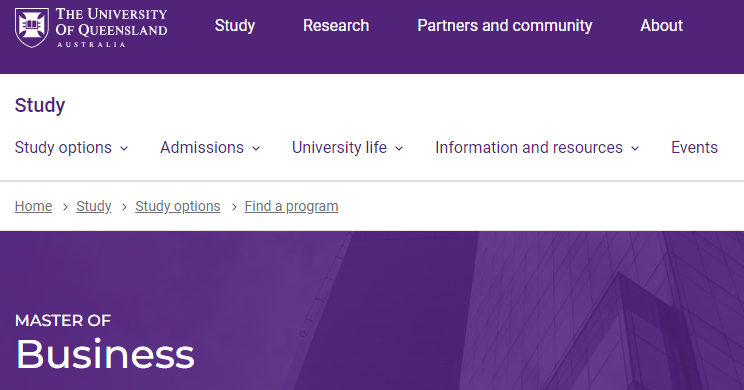Click the Study breadcrumb link
Image resolution: width=744 pixels, height=390 pixels.
click(93, 206)
